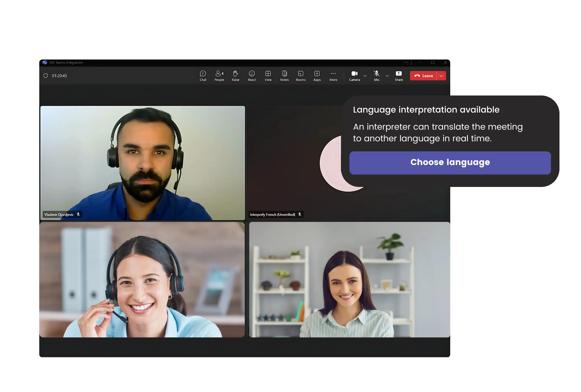581x392 pixels.
Task: Open the title bar ellipsis menu
Action: 406,63
